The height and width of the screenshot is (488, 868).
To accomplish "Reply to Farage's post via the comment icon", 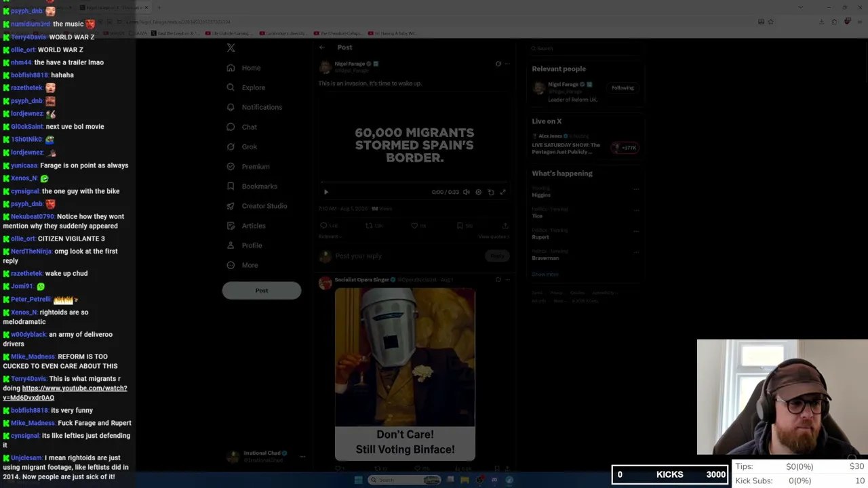I will click(x=323, y=226).
